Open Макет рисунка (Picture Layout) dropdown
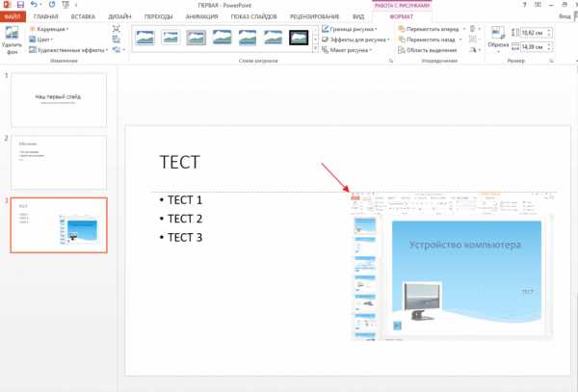 (347, 50)
